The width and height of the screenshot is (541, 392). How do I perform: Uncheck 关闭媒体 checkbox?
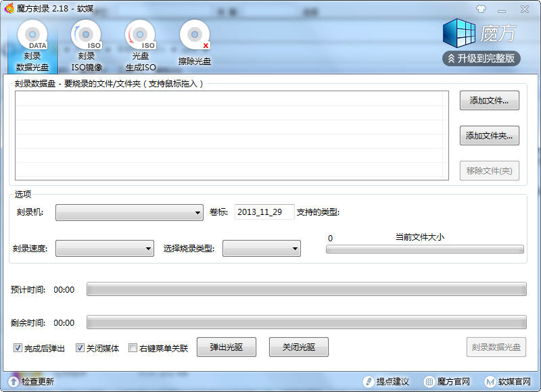point(80,347)
